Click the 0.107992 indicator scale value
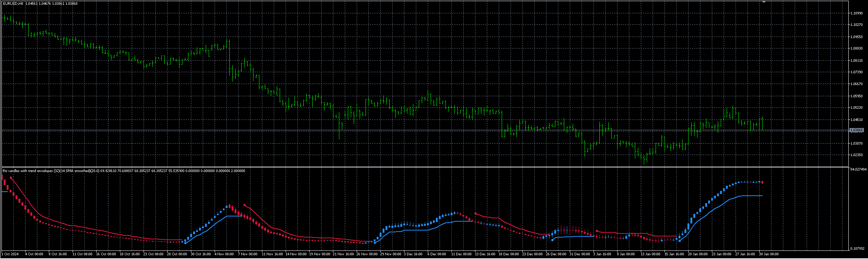Viewport: 868px width, 259px height. point(857,248)
